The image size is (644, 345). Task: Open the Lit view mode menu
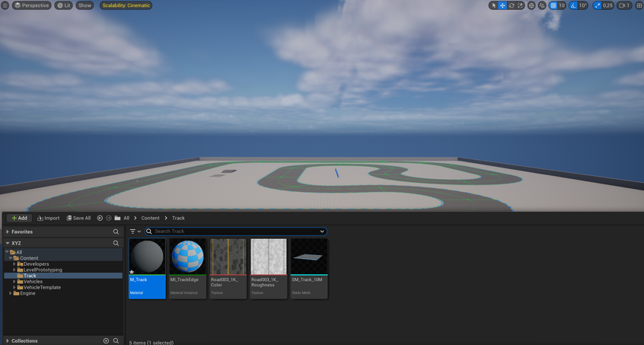(x=64, y=5)
